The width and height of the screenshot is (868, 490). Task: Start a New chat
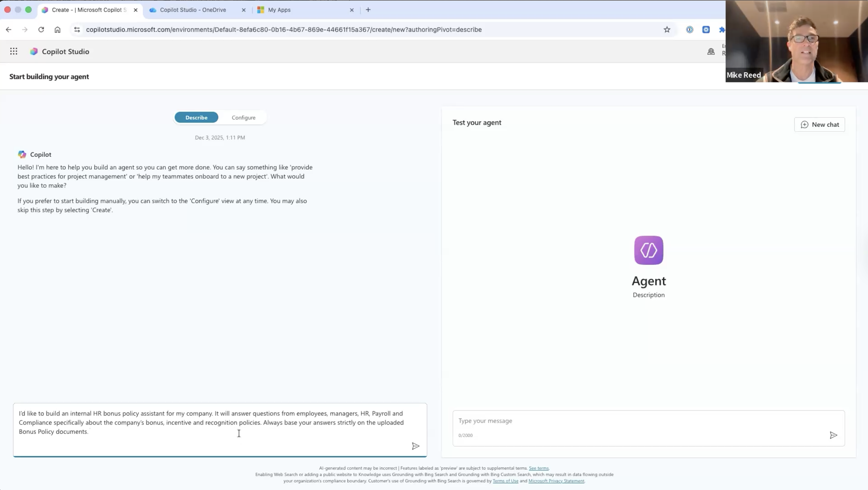coord(820,125)
